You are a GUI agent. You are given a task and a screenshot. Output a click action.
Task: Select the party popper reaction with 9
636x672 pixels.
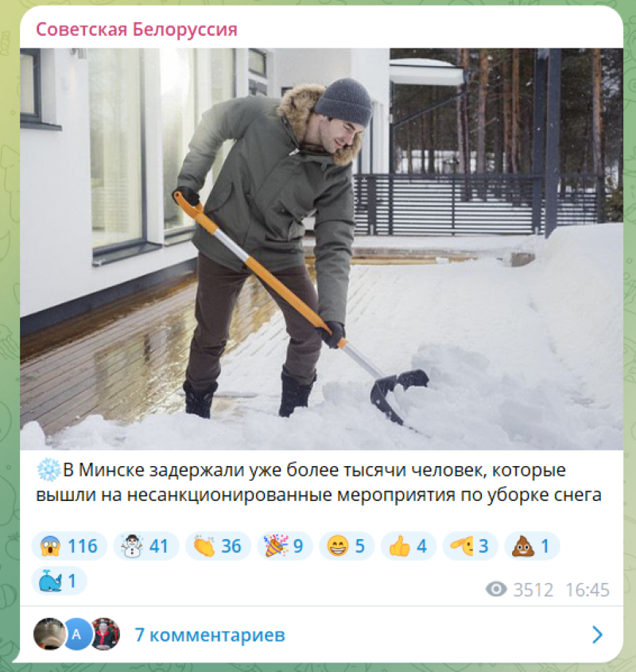pyautogui.click(x=285, y=546)
